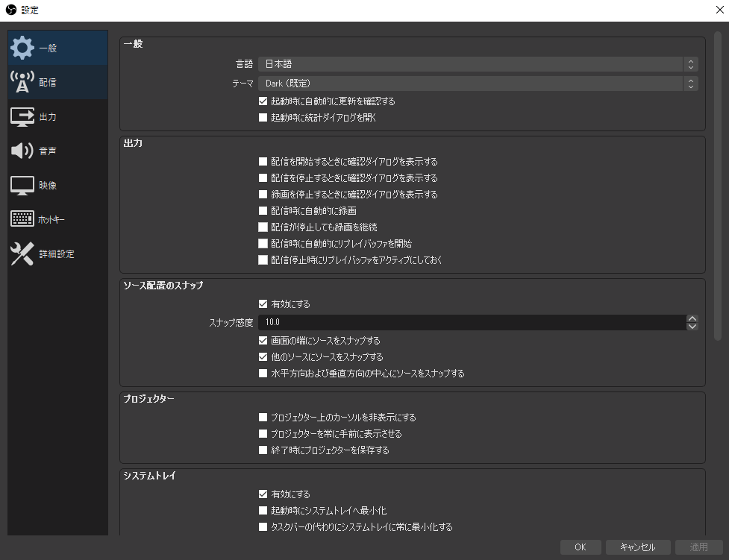Click the OBS logo in title bar
The height and width of the screenshot is (560, 729).
pos(10,10)
